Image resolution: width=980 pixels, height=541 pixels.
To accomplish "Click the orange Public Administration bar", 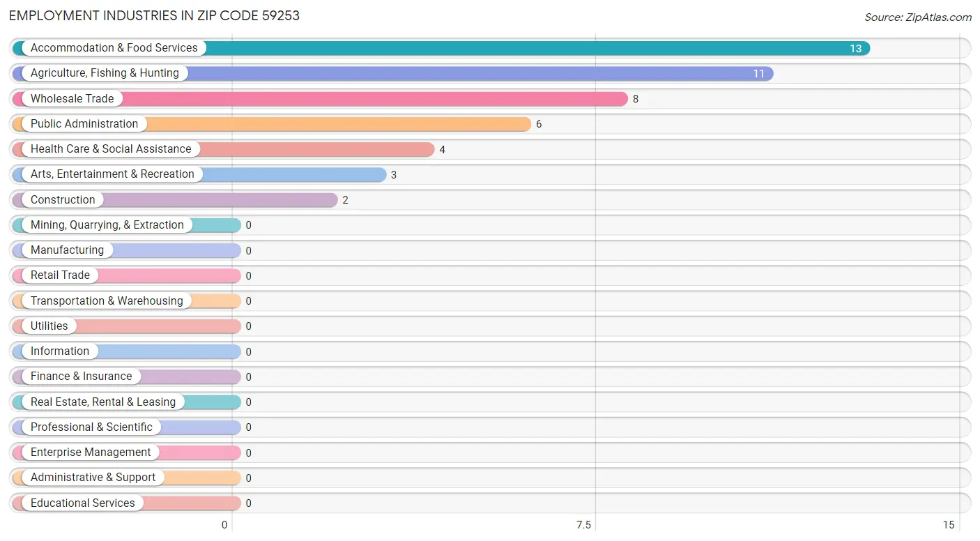I will (x=272, y=124).
